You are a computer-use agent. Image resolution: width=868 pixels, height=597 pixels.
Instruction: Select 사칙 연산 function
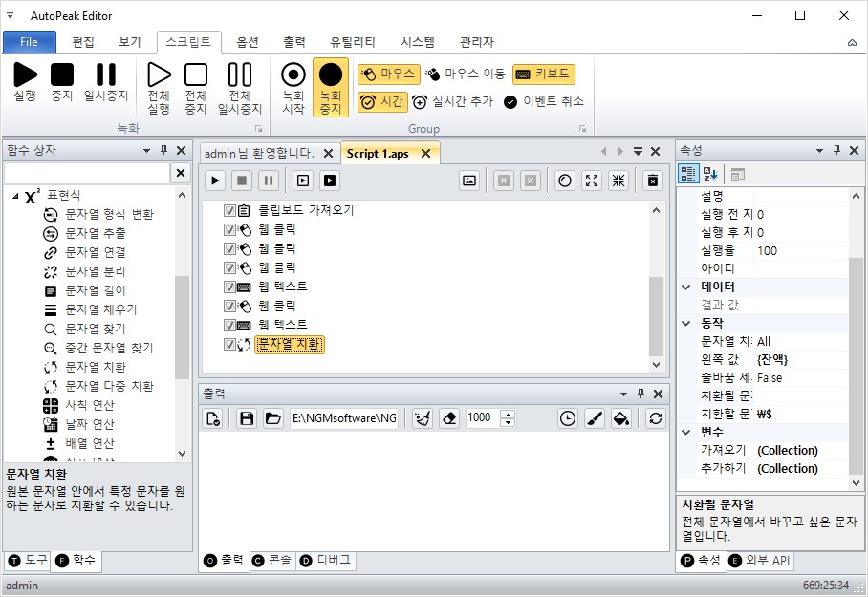click(90, 406)
